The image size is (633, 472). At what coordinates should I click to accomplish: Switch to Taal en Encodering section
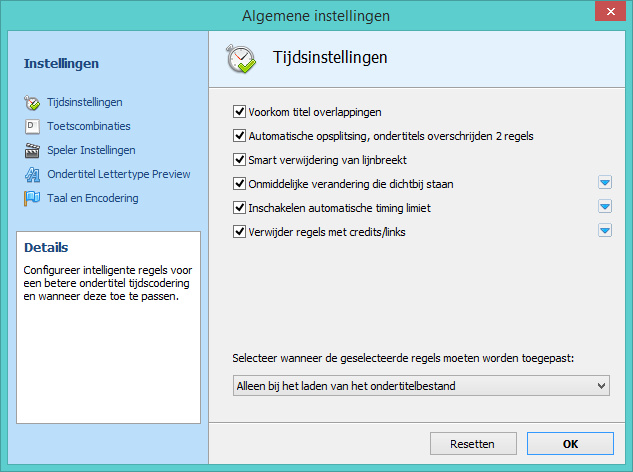tap(92, 198)
